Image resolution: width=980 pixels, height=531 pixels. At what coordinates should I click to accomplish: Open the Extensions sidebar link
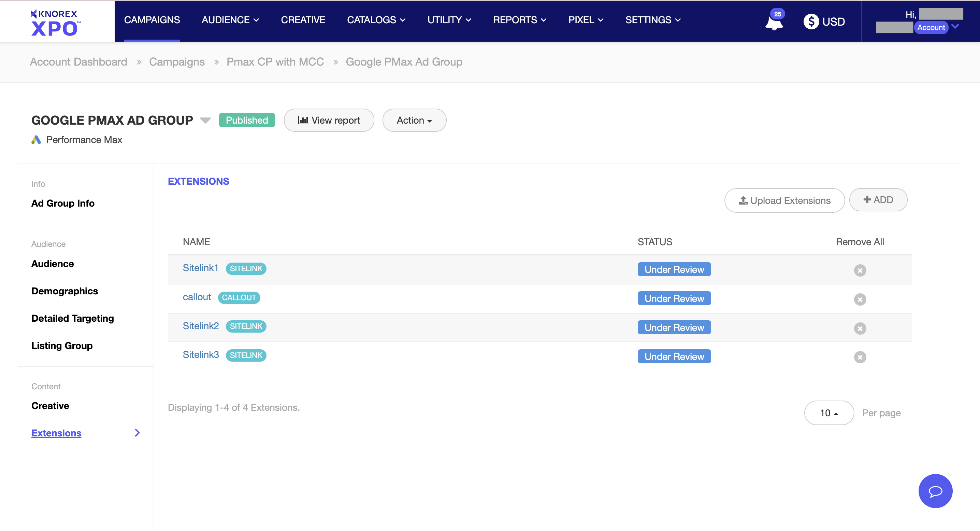tap(56, 433)
